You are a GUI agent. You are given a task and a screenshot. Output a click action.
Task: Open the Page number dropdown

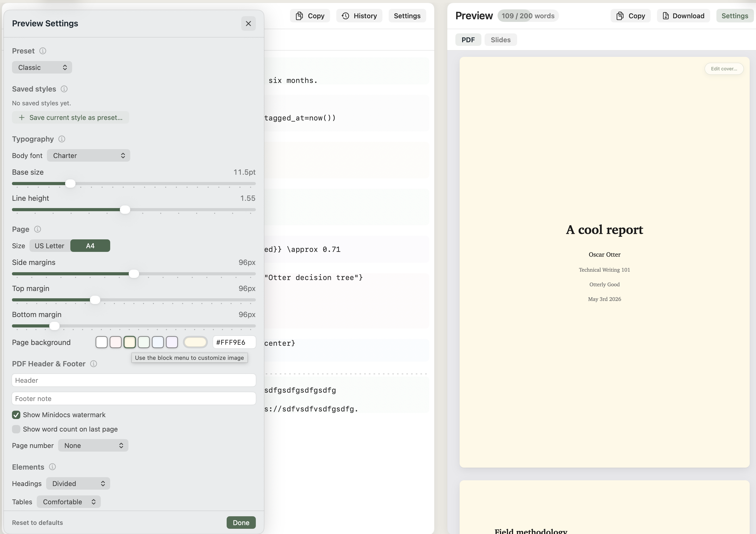pos(93,445)
